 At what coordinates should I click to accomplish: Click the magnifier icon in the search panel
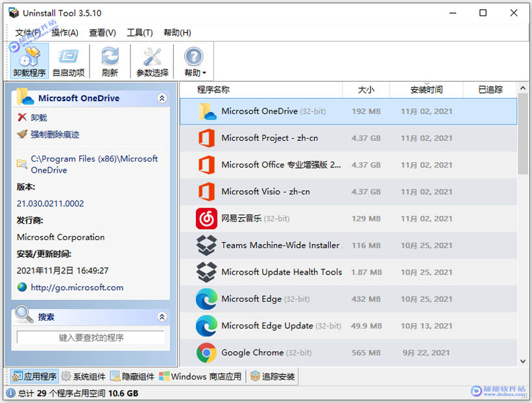pyautogui.click(x=24, y=314)
